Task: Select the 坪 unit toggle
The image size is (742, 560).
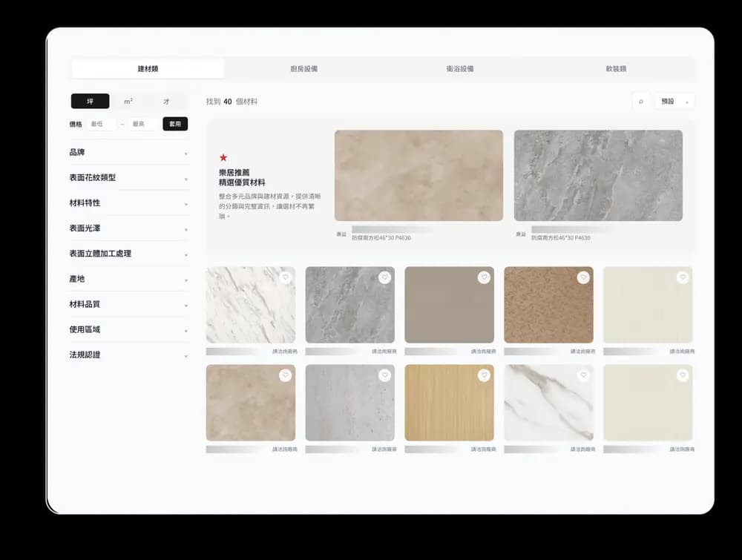Action: (90, 101)
